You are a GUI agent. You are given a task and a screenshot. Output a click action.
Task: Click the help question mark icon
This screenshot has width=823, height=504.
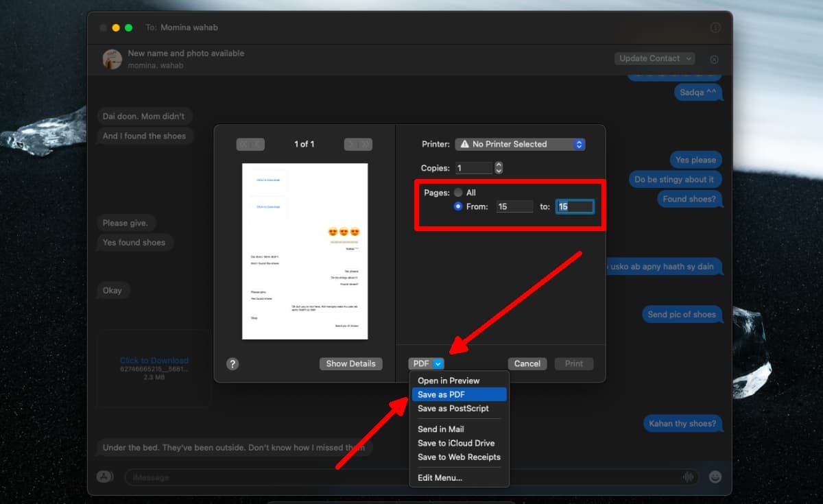pos(232,364)
